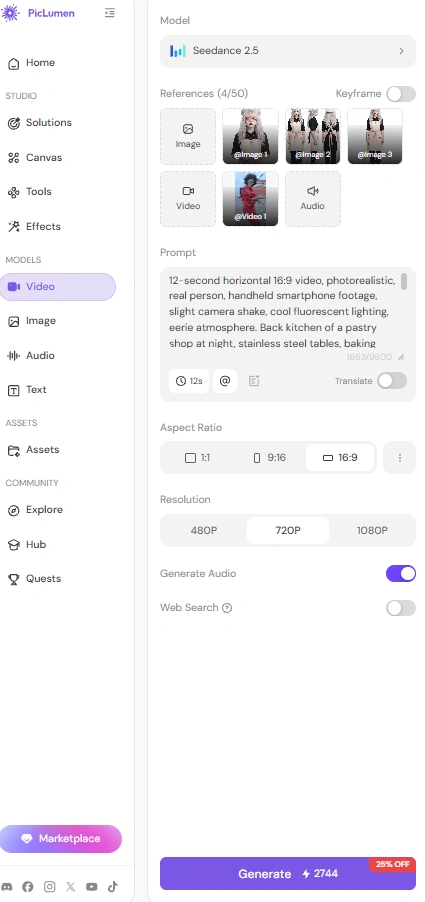The width and height of the screenshot is (425, 902).
Task: Open the Instagram social icon
Action: [x=50, y=886]
